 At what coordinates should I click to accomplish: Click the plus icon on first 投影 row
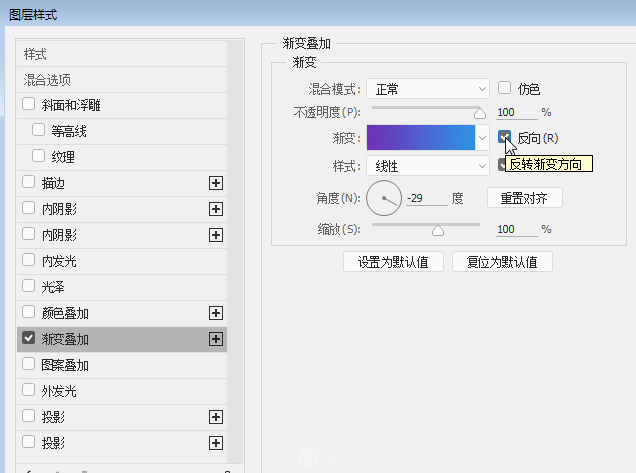pyautogui.click(x=215, y=417)
